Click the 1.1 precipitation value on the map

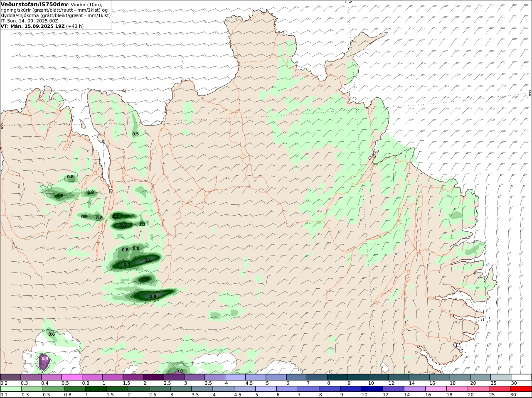pos(142,224)
